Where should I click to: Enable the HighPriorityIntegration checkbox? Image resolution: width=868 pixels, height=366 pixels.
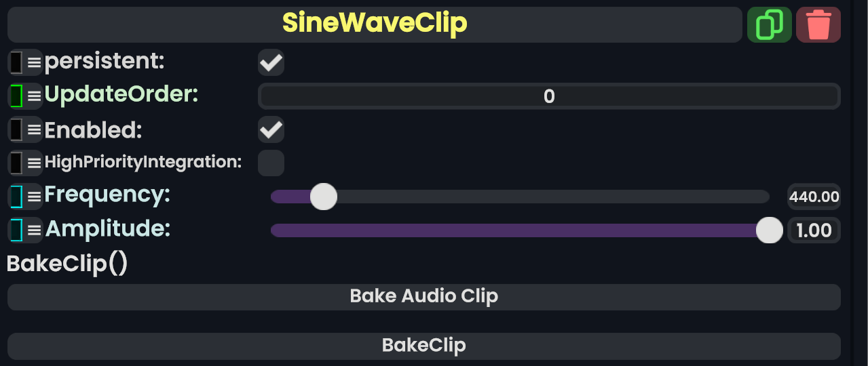pyautogui.click(x=271, y=163)
